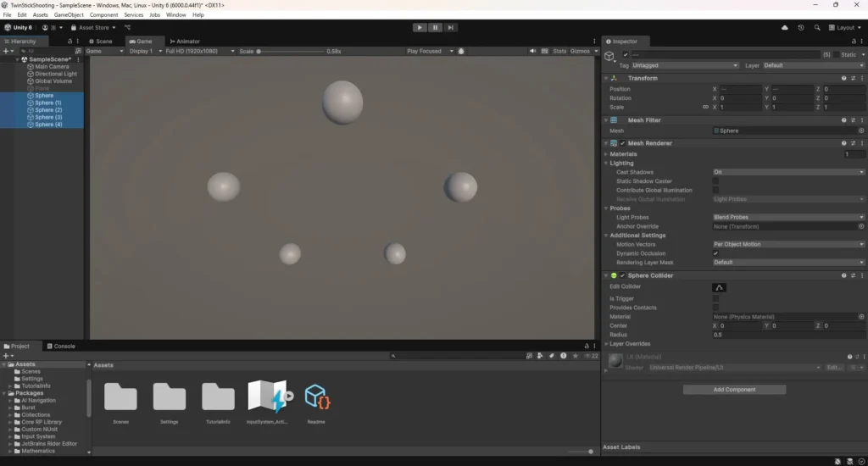Uncheck the Dynamic Occlusion checkbox

pos(716,253)
